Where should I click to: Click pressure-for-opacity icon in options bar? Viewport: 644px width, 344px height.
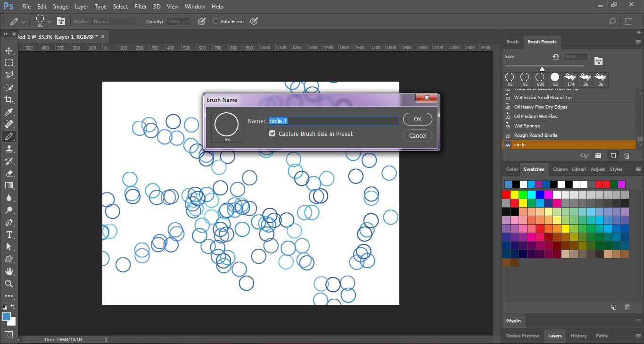201,21
